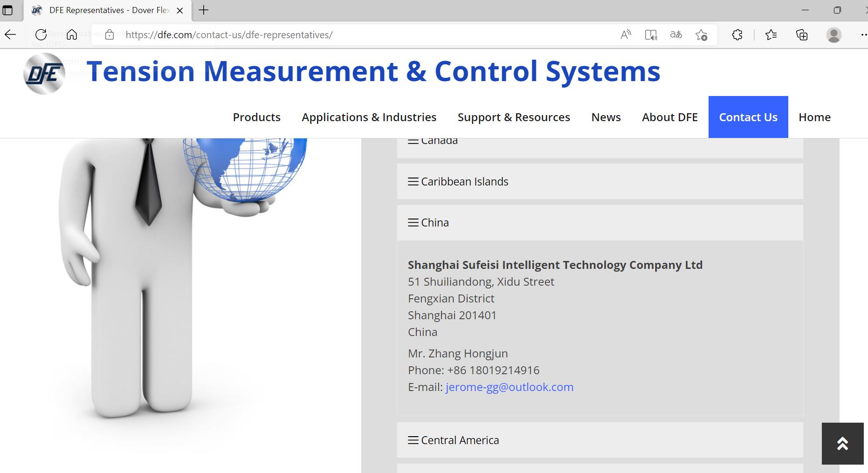Open the Collections icon
This screenshot has width=868, height=473.
point(802,34)
